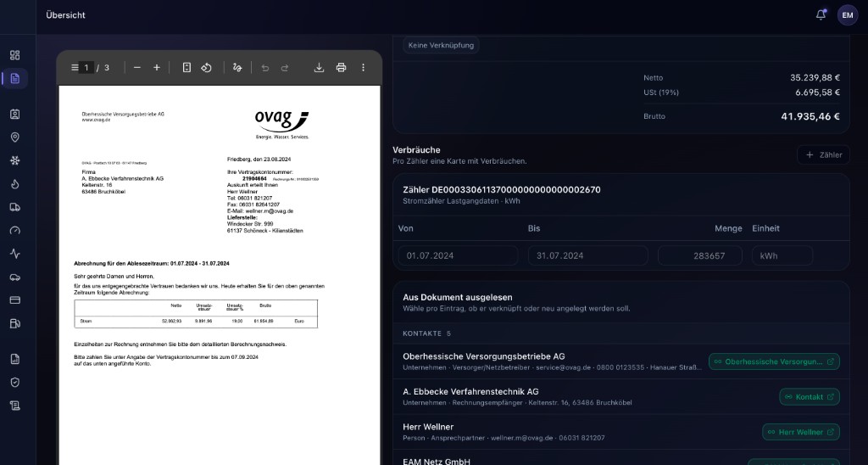
Task: Redo PDF annotation
Action: click(x=285, y=68)
